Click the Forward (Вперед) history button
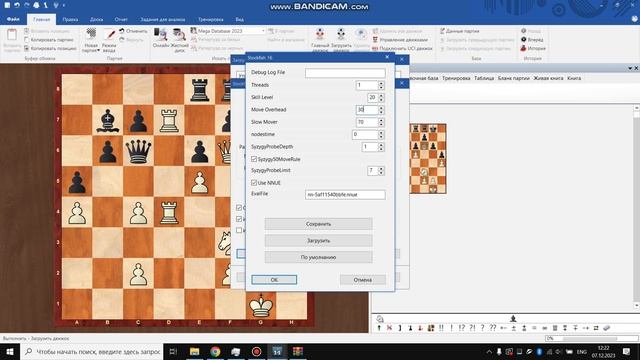 click(x=532, y=40)
